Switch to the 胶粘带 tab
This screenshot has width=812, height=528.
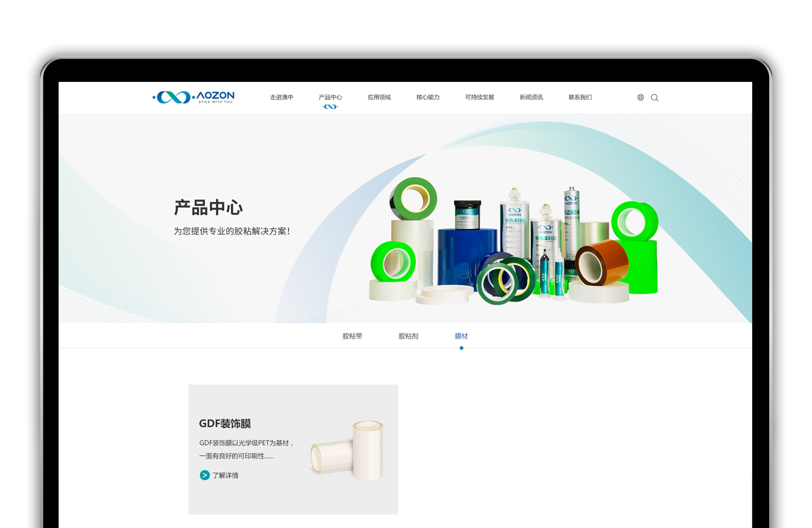pos(352,336)
